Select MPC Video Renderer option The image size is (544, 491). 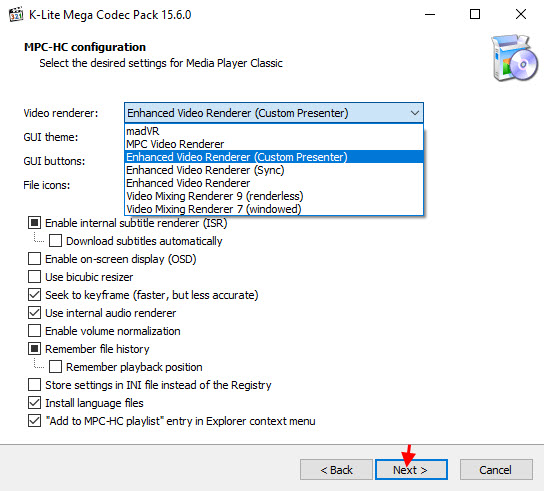coord(274,144)
